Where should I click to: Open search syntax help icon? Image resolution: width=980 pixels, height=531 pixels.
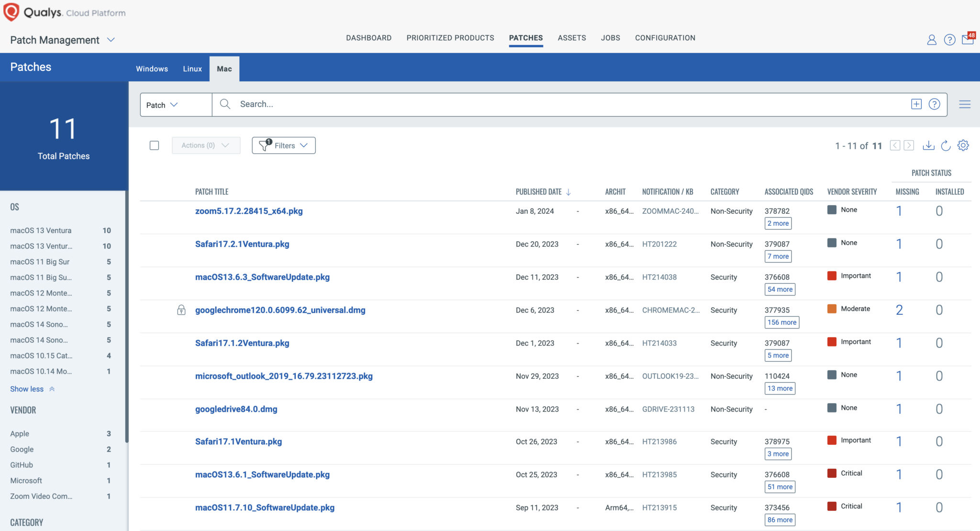point(934,104)
